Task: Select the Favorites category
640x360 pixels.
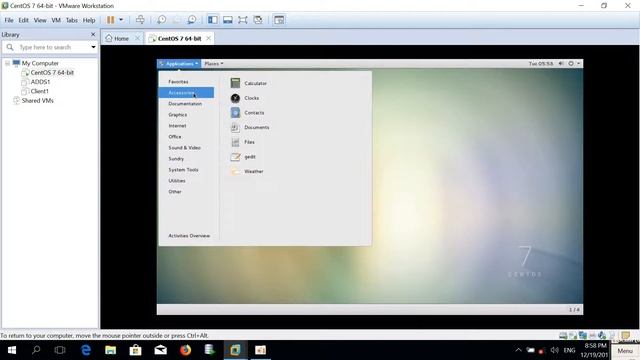Action: point(178,82)
